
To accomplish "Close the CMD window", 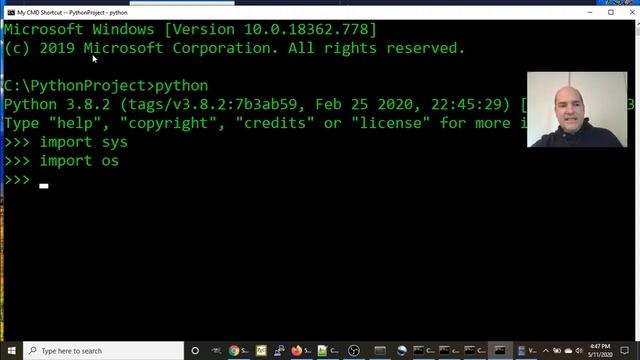I will (632, 13).
